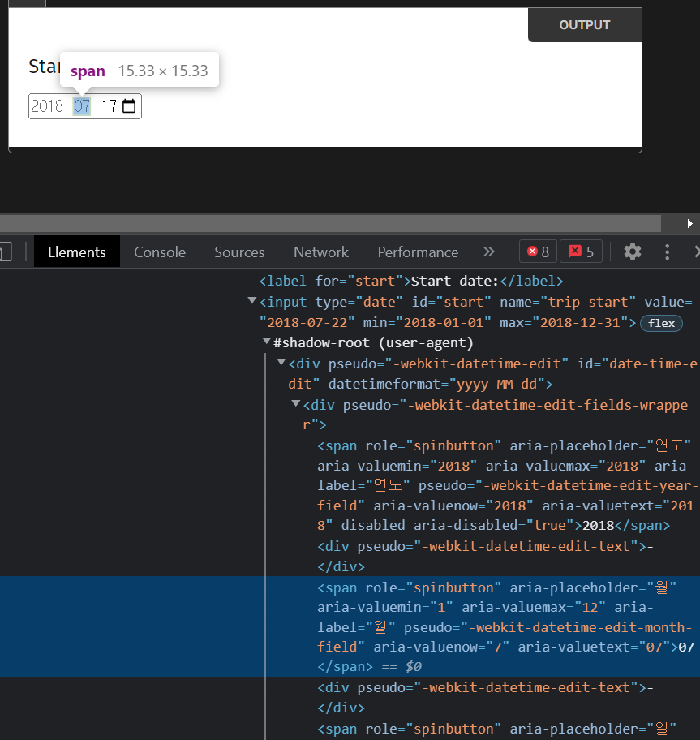The image size is (700, 740).
Task: Click the name="trip-start" attribute
Action: coord(568,302)
